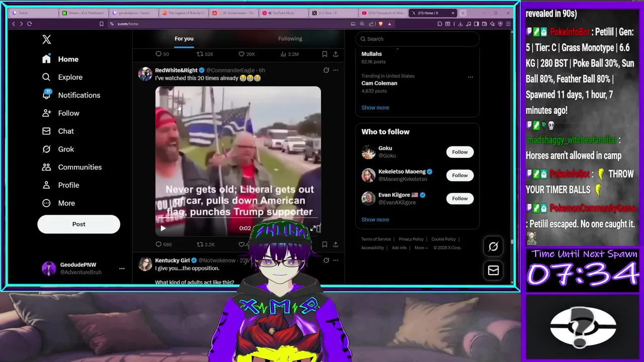Screen dimensions: 644x362
Task: Click the X logo in the sidebar
Action: pos(46,39)
